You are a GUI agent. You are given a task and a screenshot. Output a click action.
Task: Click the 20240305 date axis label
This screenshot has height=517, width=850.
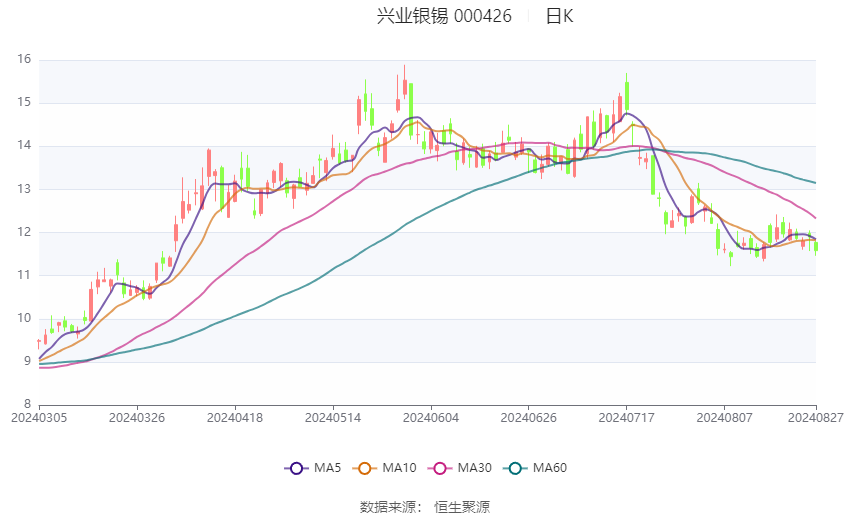(39, 418)
